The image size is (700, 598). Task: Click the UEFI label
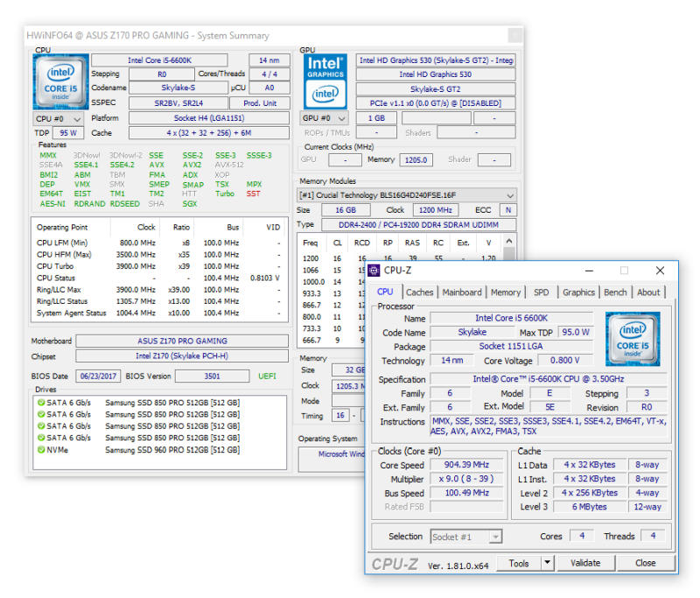267,376
